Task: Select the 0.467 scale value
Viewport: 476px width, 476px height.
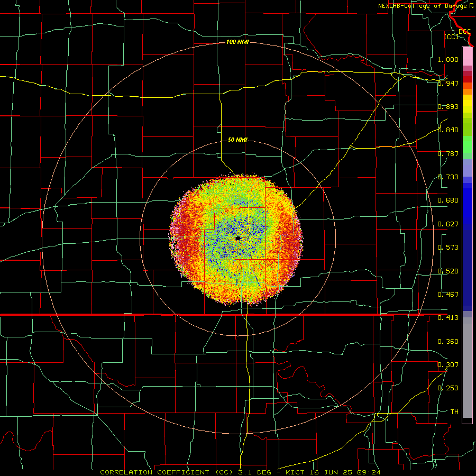Action: [x=448, y=295]
